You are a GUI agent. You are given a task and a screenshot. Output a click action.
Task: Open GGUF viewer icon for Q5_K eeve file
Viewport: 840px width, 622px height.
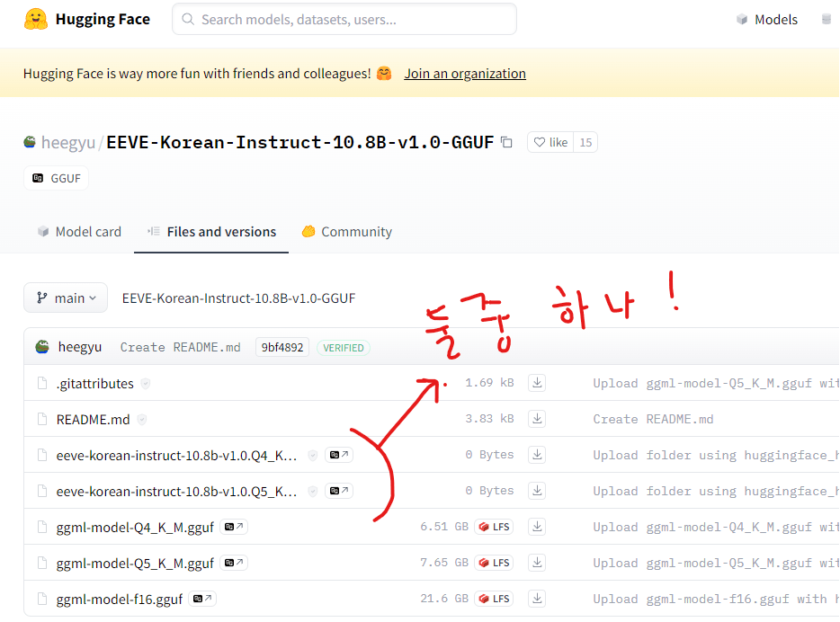[339, 491]
